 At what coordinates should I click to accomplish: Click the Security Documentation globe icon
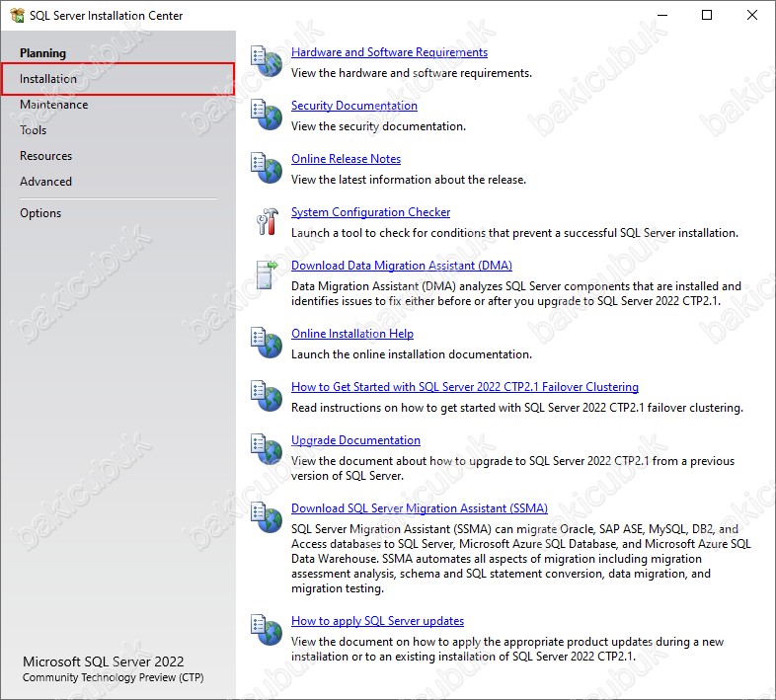267,115
